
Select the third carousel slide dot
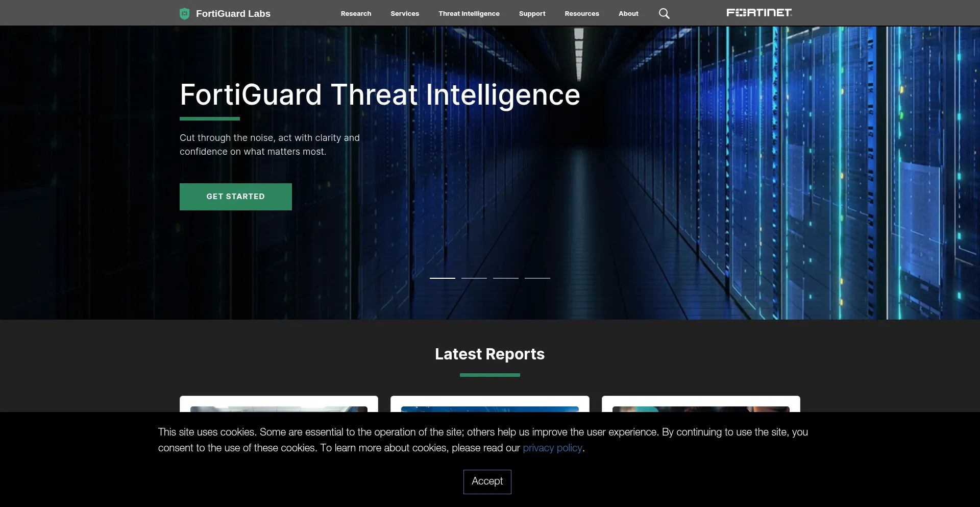pos(506,278)
